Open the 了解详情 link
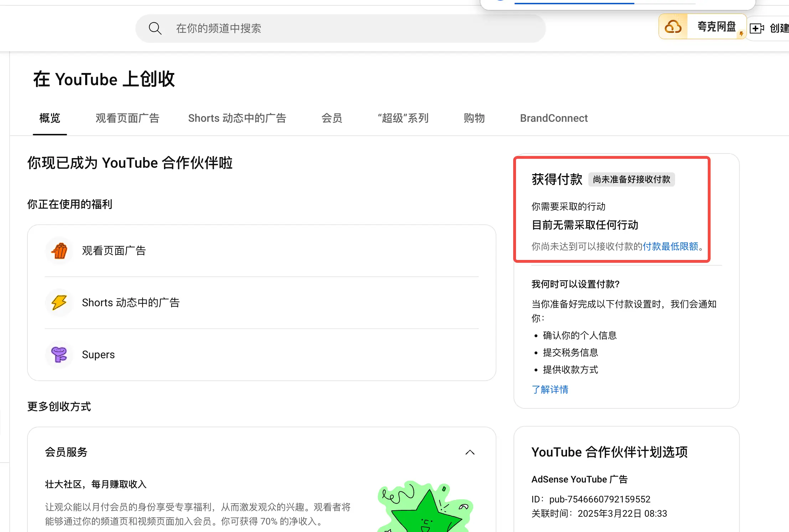Viewport: 789px width, 532px height. point(550,390)
